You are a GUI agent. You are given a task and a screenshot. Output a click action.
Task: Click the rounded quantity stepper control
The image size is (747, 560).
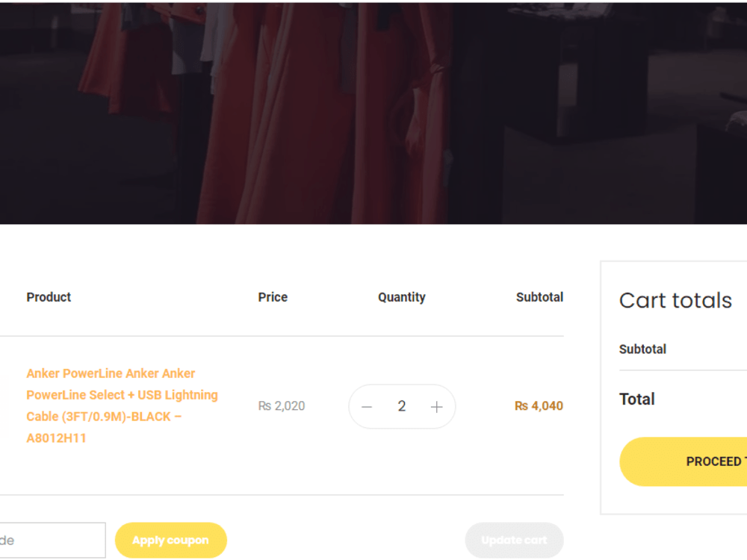click(402, 407)
